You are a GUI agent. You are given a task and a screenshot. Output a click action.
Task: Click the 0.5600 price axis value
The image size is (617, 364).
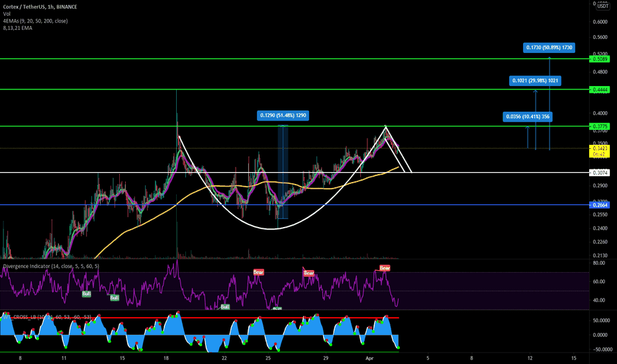tap(600, 37)
